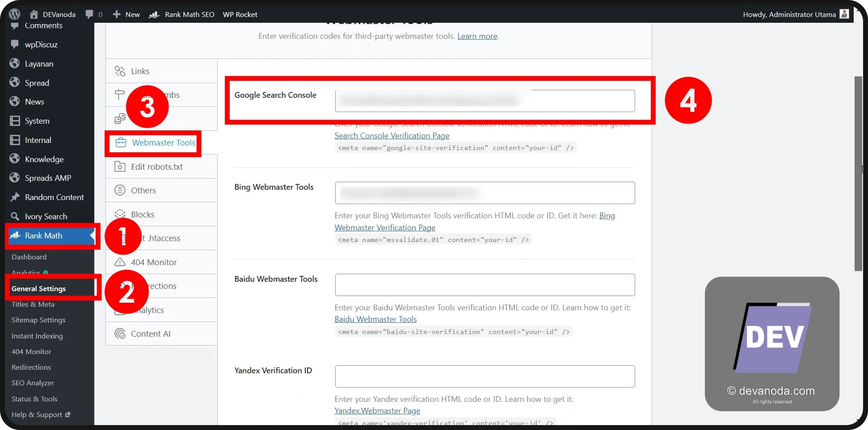
Task: Open General Settings submenu item
Action: pyautogui.click(x=38, y=288)
